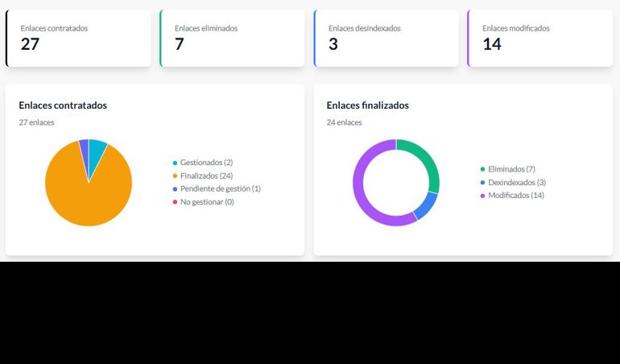Image resolution: width=620 pixels, height=364 pixels.
Task: Click the blue Dexindexados donut segment
Action: pos(425,205)
